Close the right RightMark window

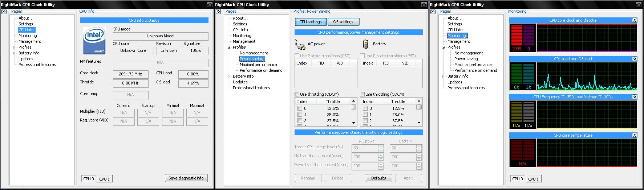pos(639,4)
